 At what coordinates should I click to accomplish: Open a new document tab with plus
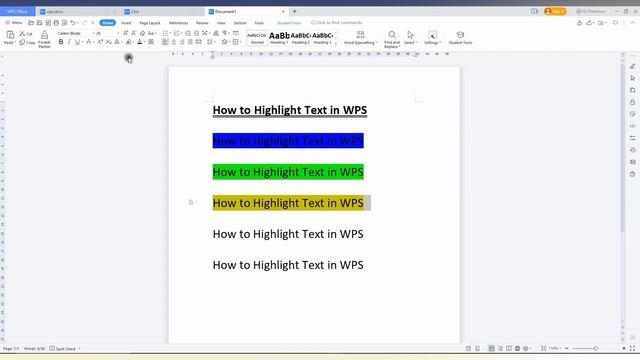(x=294, y=11)
